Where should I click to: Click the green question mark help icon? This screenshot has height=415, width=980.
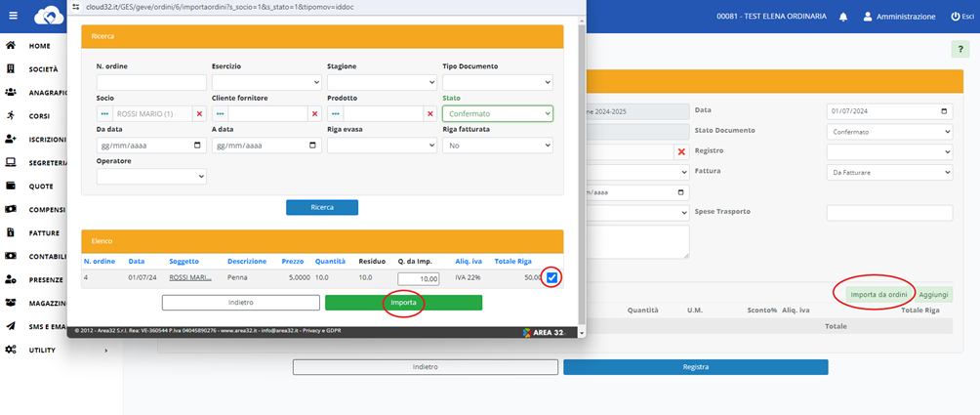[x=960, y=51]
